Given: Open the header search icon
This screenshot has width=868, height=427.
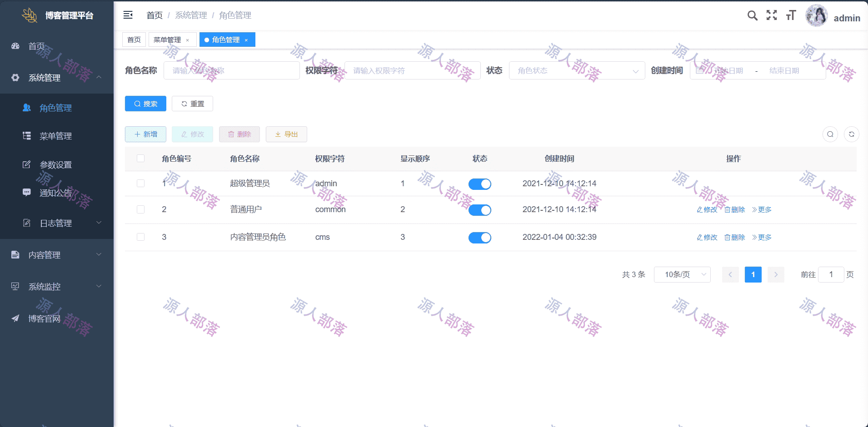Looking at the screenshot, I should (753, 15).
